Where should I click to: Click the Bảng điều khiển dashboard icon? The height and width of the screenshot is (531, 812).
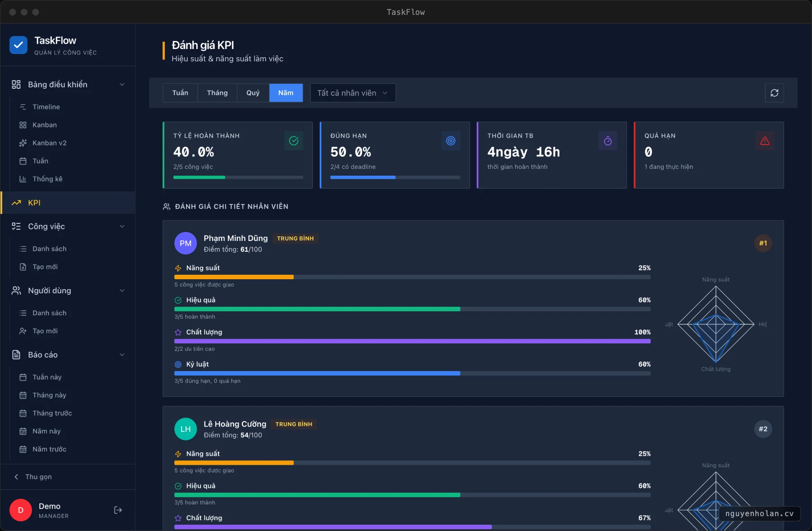[x=16, y=84]
